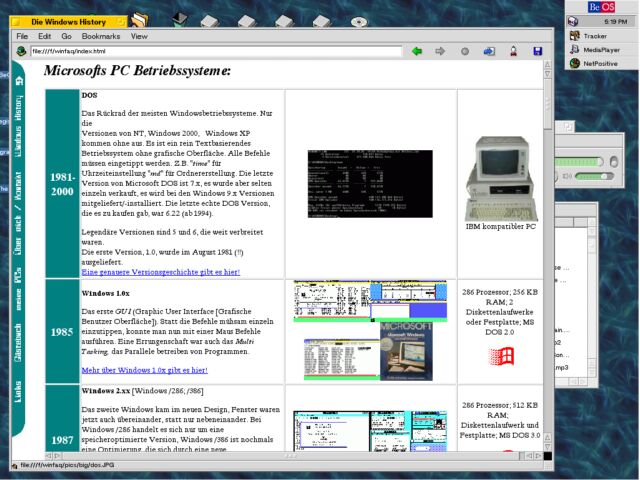
Task: Open the black DOS screenshot thumbnail
Action: [x=370, y=184]
